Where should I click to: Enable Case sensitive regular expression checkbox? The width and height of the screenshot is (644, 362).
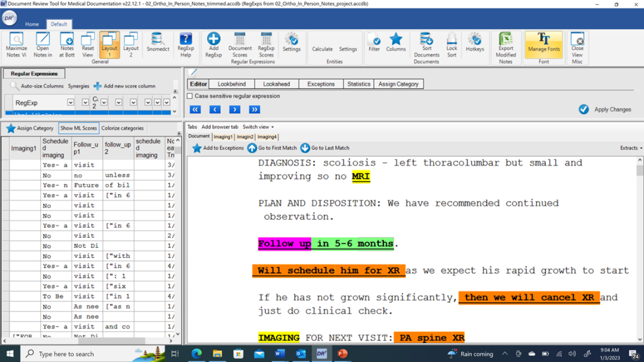[190, 96]
